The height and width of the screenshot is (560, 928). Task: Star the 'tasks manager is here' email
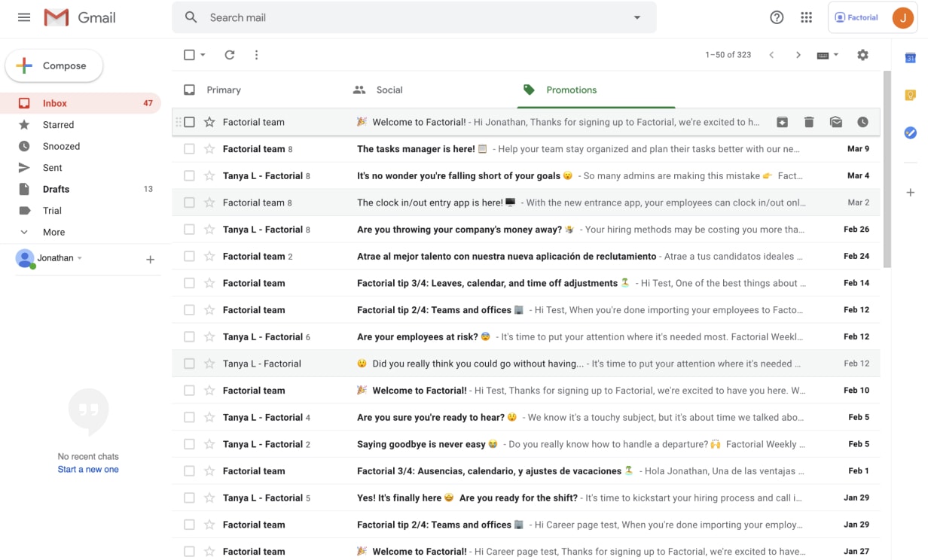point(209,149)
